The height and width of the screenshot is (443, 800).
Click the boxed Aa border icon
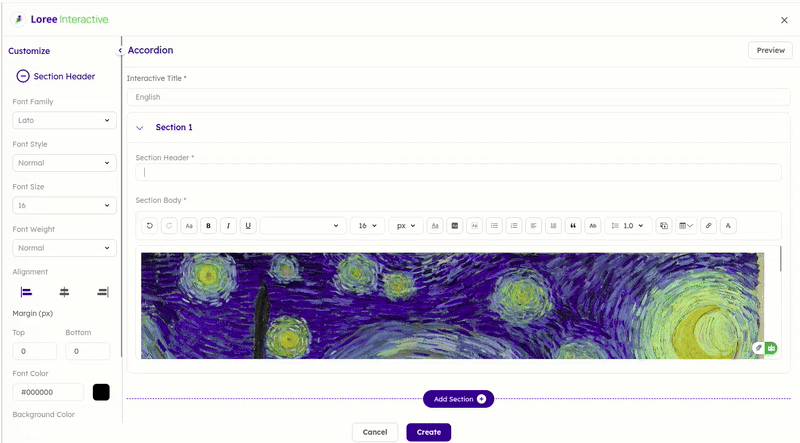pos(474,226)
